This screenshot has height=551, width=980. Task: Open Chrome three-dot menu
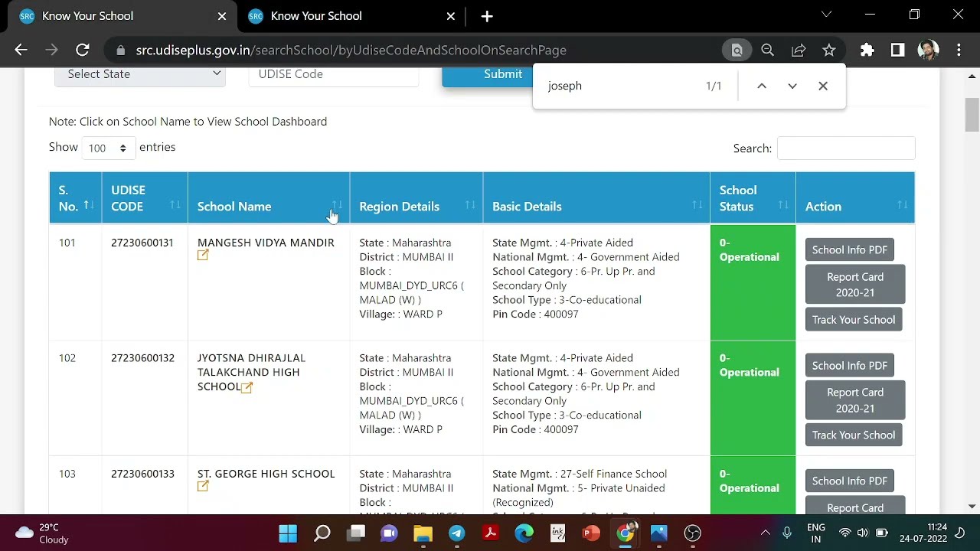959,50
